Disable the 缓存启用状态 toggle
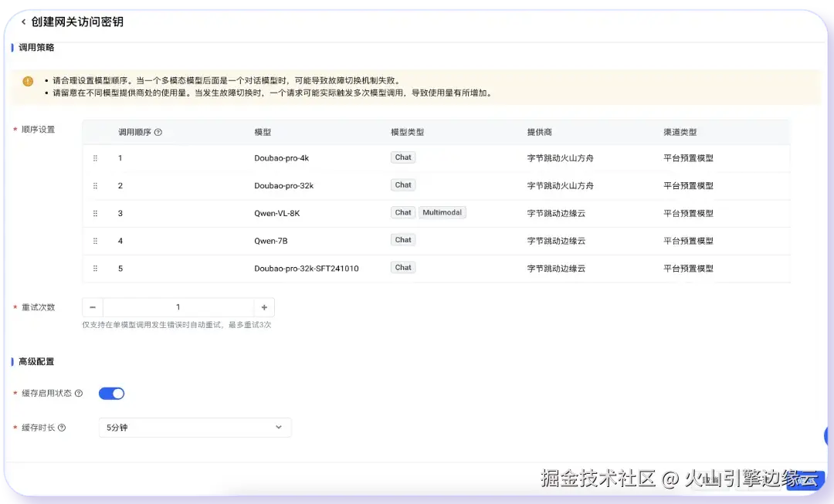 click(111, 393)
